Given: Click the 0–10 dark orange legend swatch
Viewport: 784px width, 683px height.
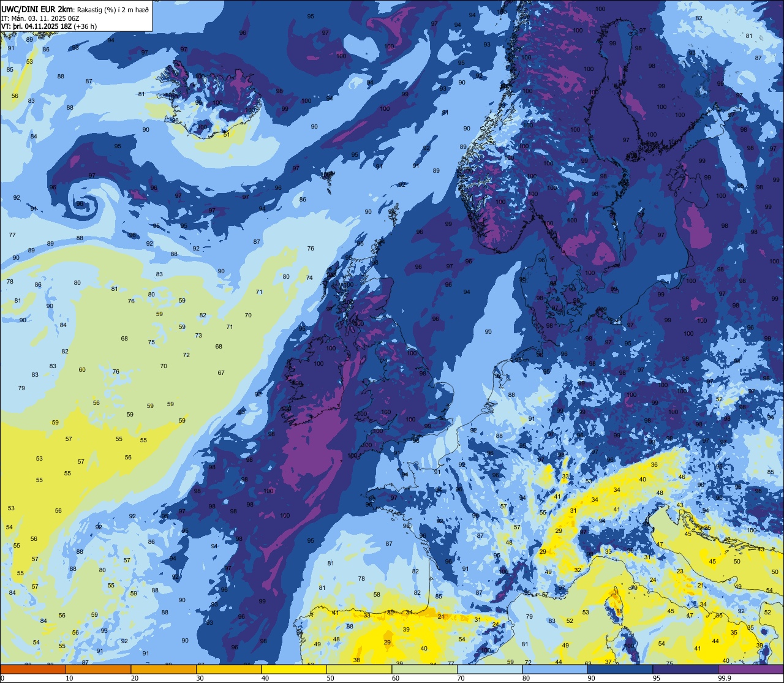Looking at the screenshot, I should [x=33, y=670].
